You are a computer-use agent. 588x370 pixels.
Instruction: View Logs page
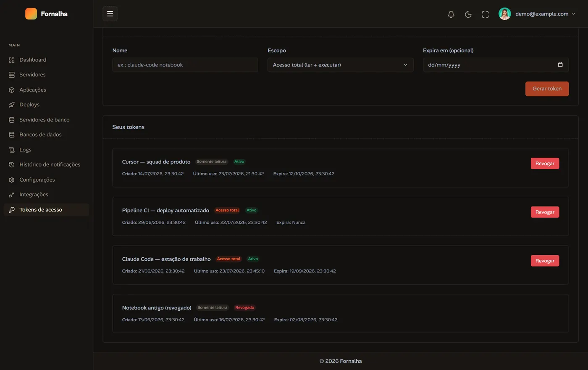46,150
